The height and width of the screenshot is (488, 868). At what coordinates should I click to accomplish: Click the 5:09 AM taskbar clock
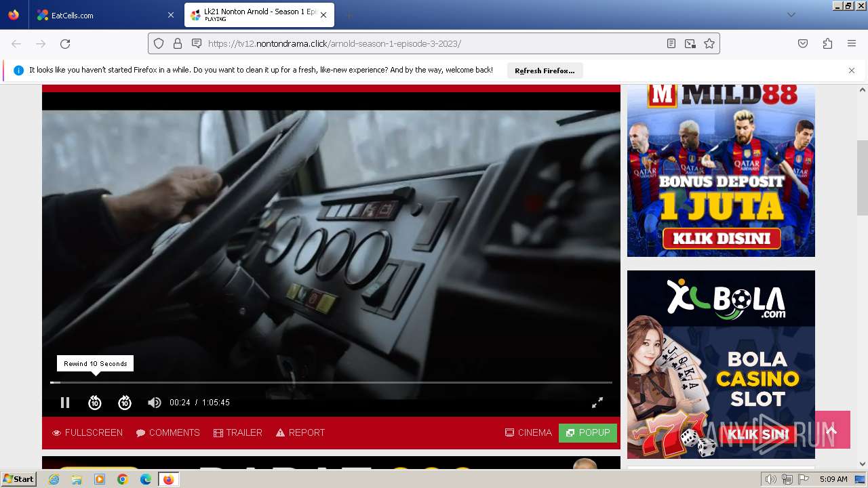833,479
